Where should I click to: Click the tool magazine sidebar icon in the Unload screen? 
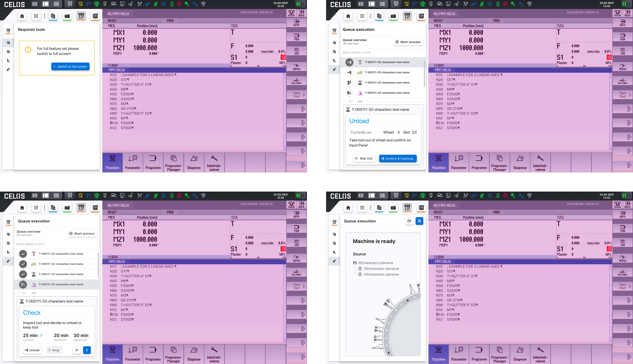(x=334, y=31)
